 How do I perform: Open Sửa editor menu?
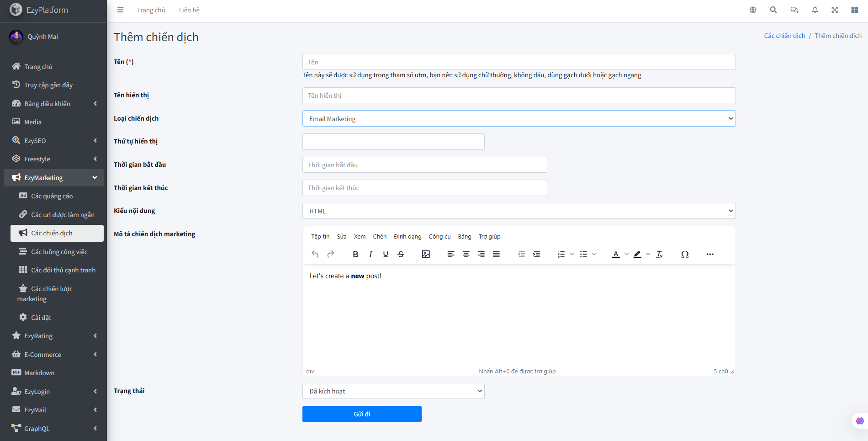(342, 236)
